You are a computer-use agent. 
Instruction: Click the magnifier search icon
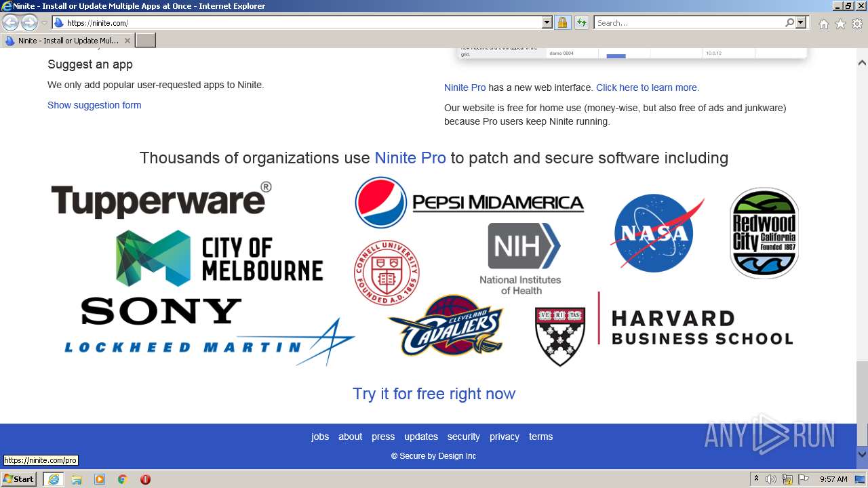coord(789,23)
